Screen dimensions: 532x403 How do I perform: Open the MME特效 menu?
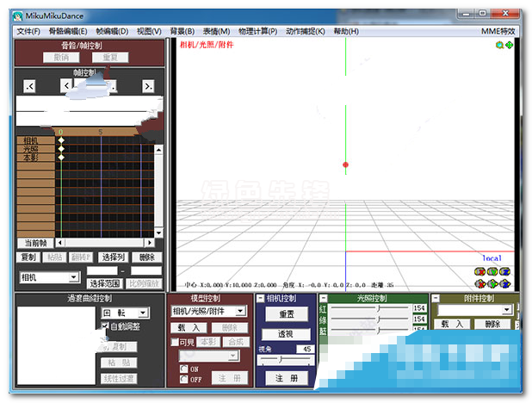[x=498, y=31]
